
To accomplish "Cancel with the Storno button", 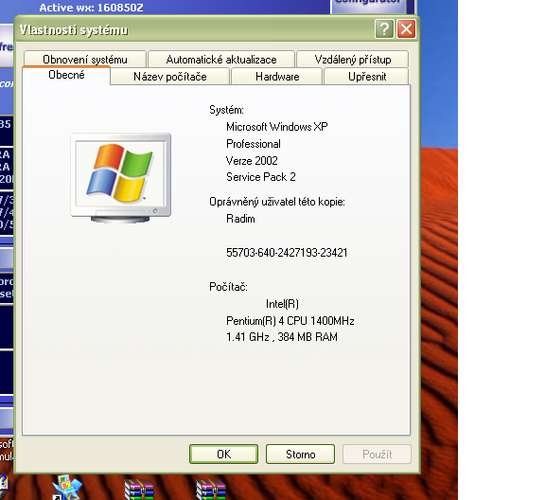I will coord(300,454).
